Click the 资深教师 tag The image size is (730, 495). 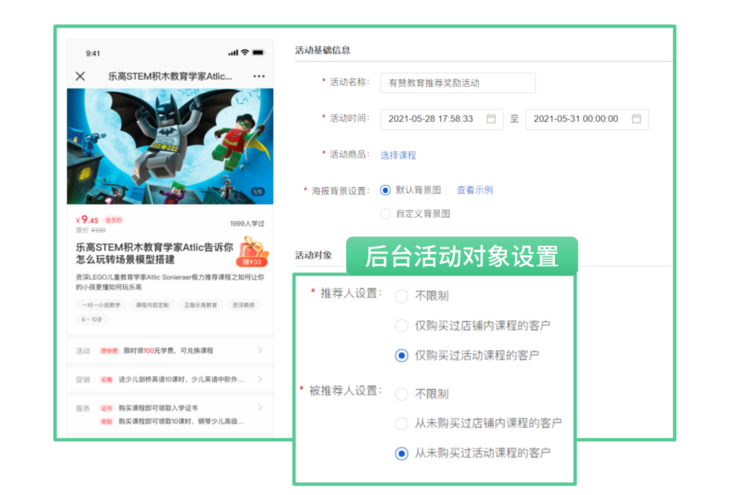click(x=243, y=305)
